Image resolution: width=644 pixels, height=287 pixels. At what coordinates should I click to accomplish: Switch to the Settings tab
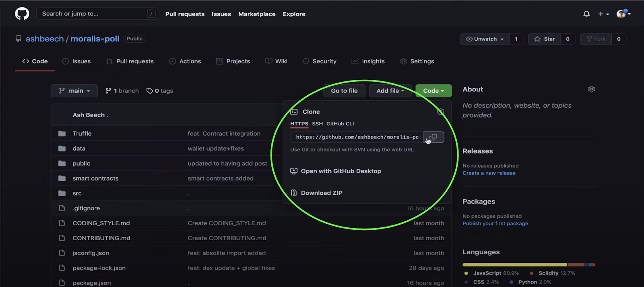pos(417,61)
